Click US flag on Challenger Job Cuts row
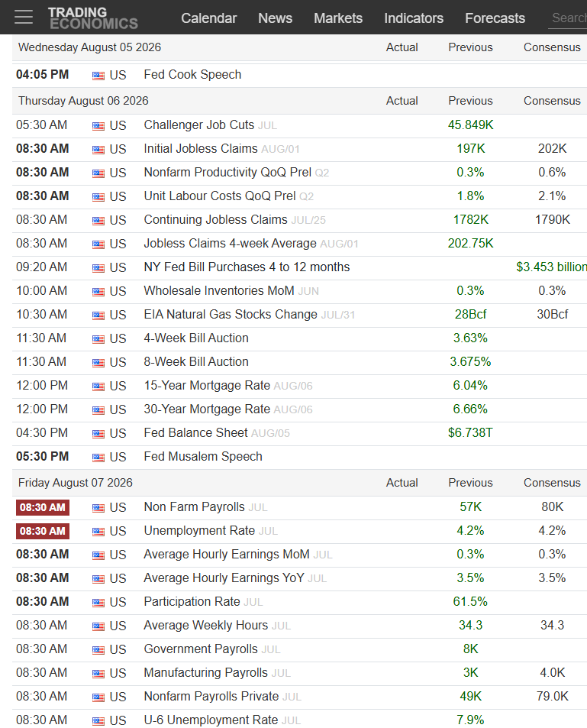This screenshot has width=587, height=728. pyautogui.click(x=98, y=126)
